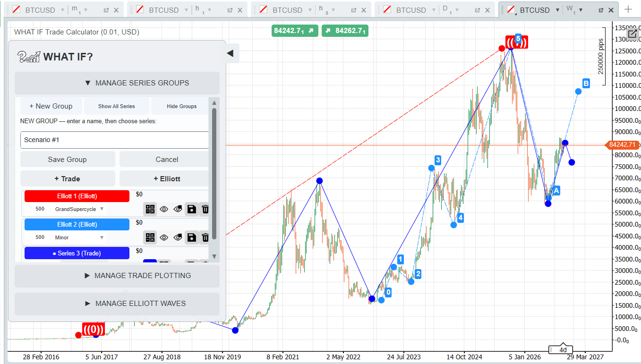Click the light blue Elliott 2 (Elliott) label
Image resolution: width=641 pixels, height=364 pixels.
point(77,224)
